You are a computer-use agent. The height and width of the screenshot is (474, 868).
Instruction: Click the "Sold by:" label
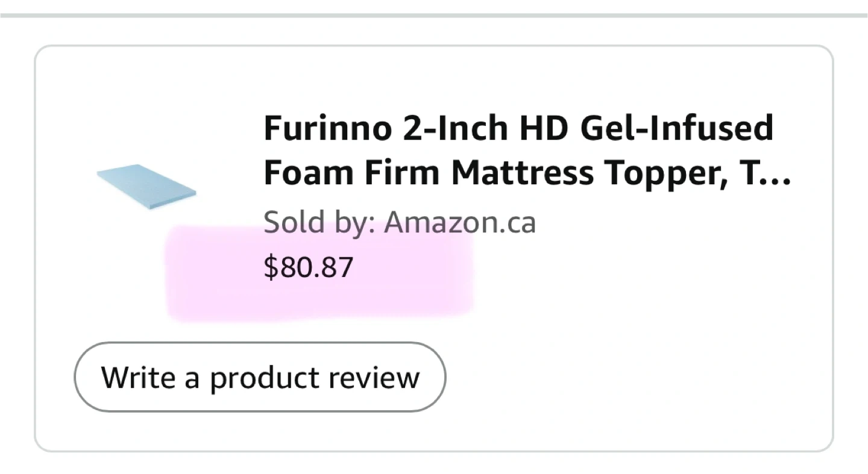pos(319,222)
